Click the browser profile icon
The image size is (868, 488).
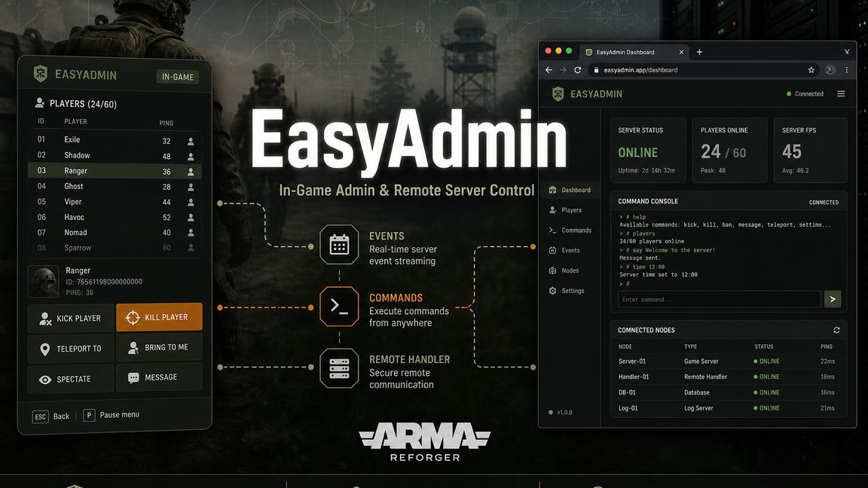tap(830, 70)
